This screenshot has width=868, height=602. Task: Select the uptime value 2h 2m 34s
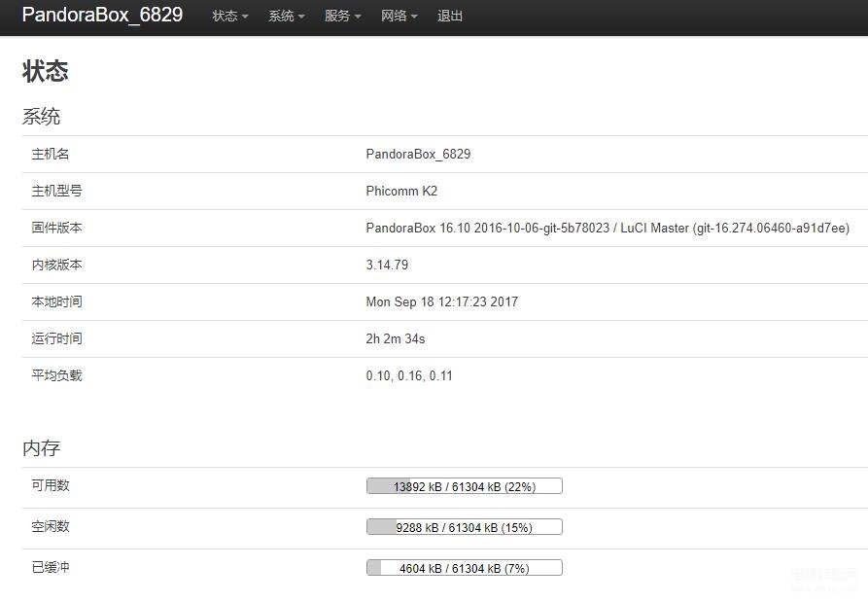pyautogui.click(x=396, y=339)
